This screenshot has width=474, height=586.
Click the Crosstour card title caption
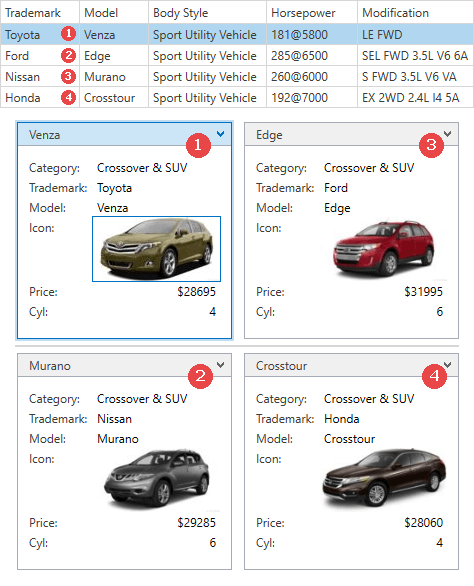[x=281, y=366]
